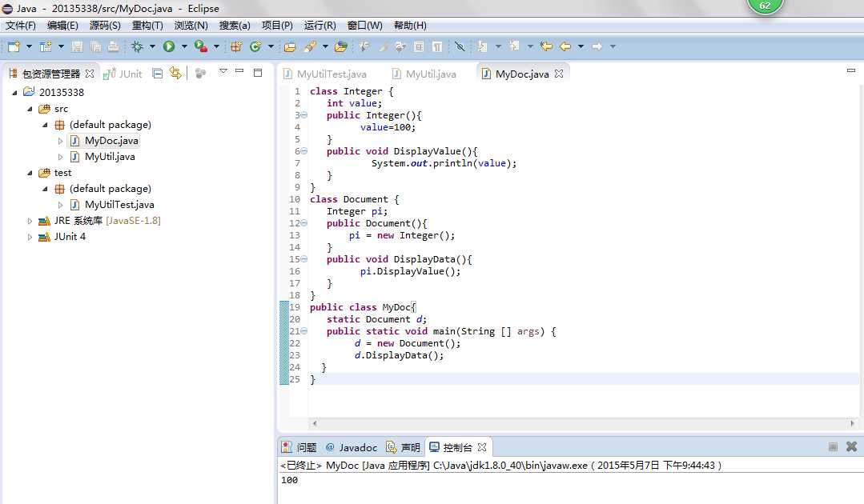Open the New Java Class dropdown arrow

pos(271,46)
